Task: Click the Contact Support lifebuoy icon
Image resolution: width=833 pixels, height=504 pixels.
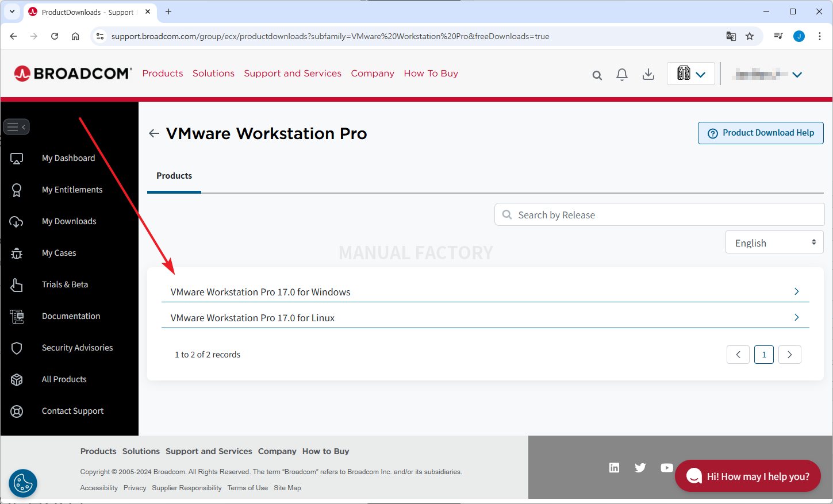Action: tap(17, 411)
